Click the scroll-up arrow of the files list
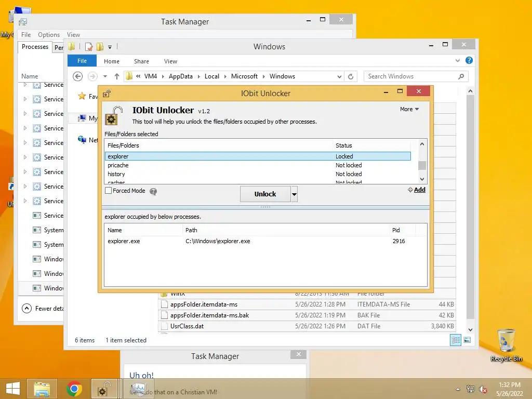The image size is (532, 399). coord(422,144)
